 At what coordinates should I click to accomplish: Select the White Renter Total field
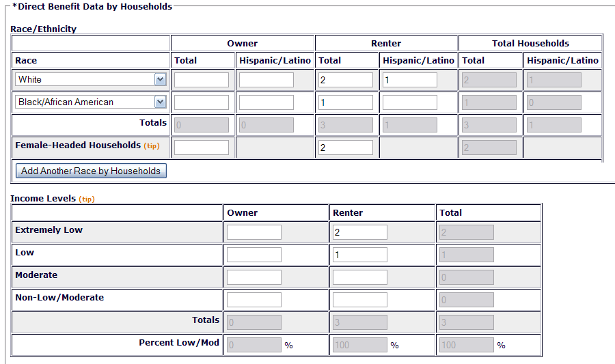pos(346,80)
